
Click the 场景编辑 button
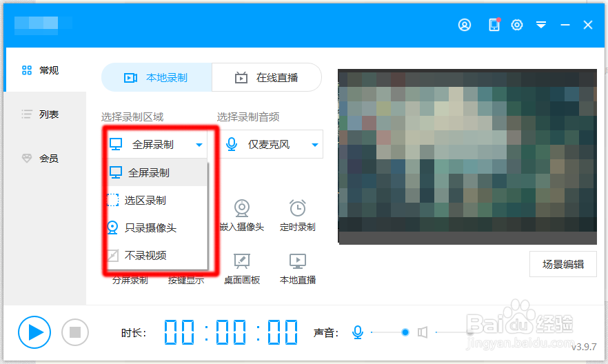click(x=563, y=264)
